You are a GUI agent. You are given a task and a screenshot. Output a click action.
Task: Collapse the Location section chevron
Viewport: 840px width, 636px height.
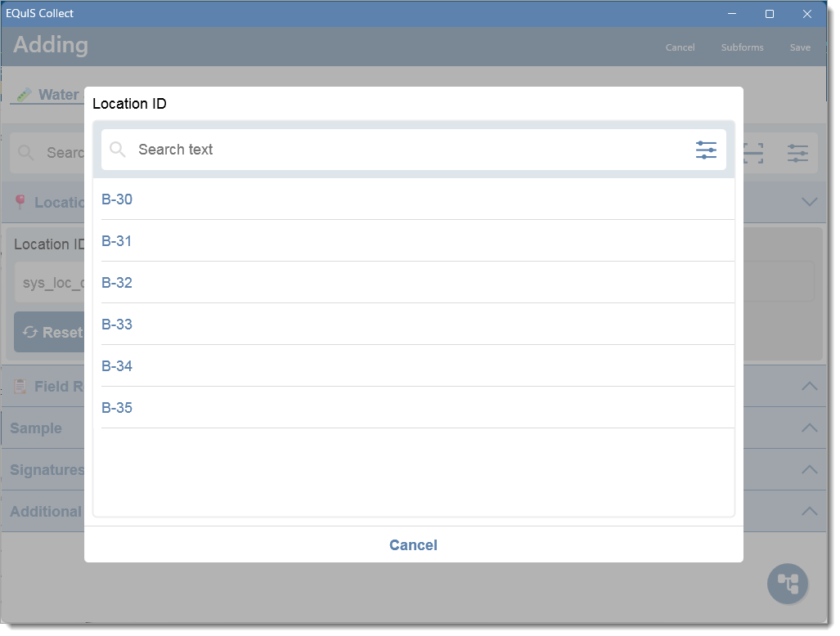pos(810,202)
